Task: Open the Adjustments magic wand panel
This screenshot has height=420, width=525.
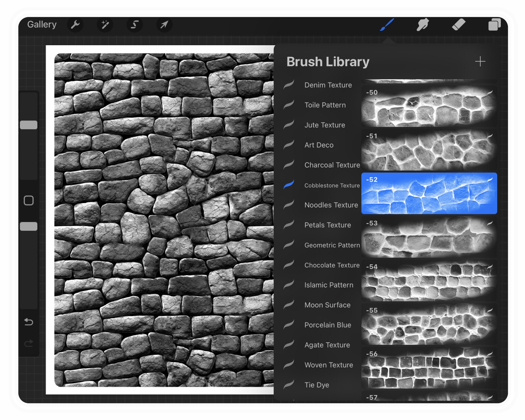Action: [x=105, y=25]
